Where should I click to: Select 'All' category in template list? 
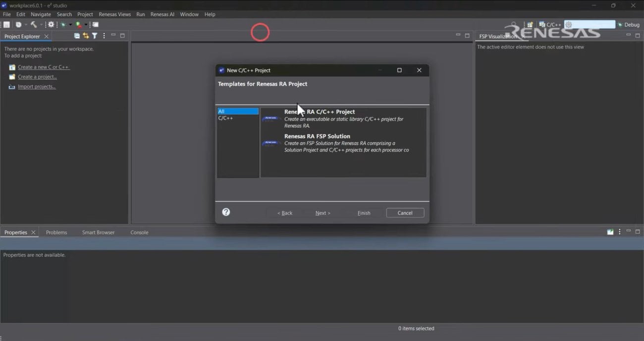[238, 112]
